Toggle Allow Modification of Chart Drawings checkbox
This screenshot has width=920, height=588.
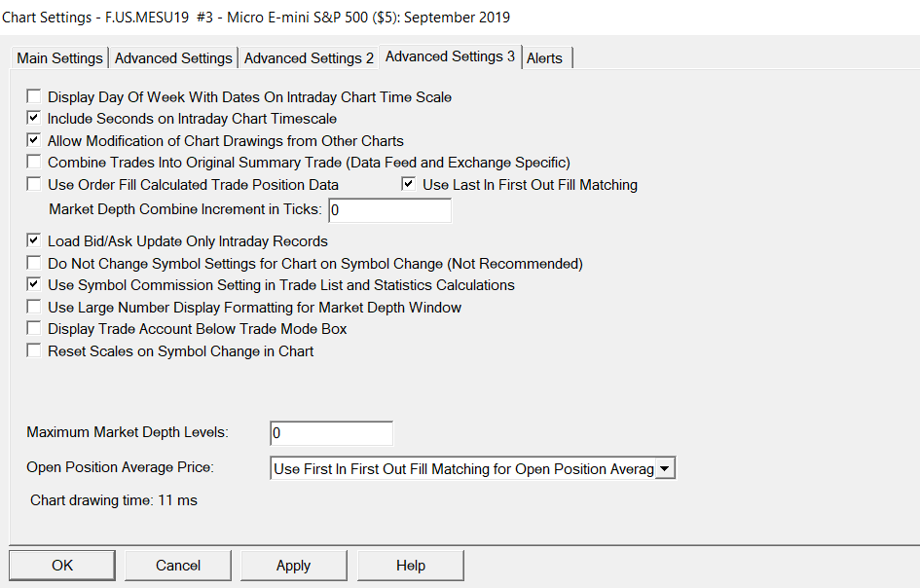click(34, 140)
